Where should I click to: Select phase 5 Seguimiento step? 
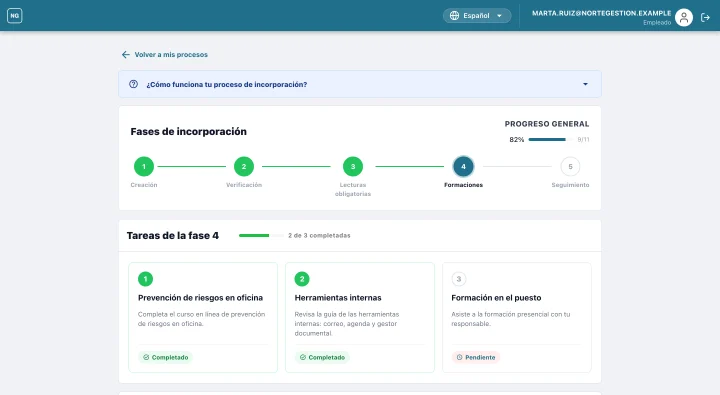click(x=570, y=166)
